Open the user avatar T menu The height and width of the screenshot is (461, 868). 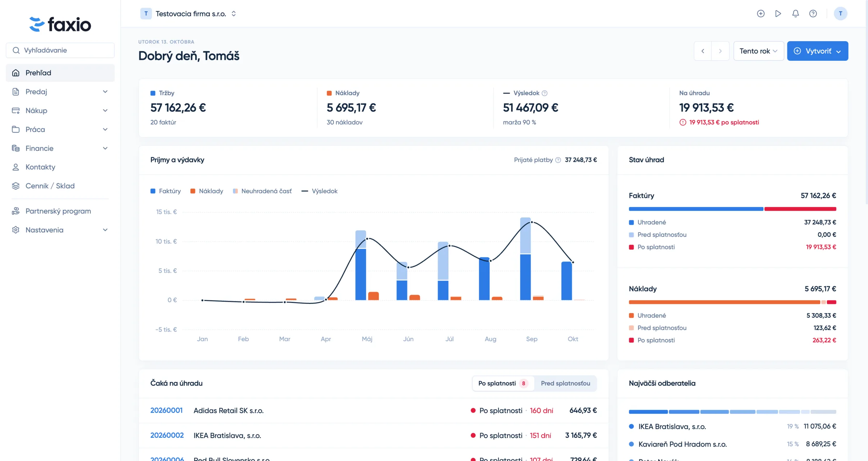point(841,14)
